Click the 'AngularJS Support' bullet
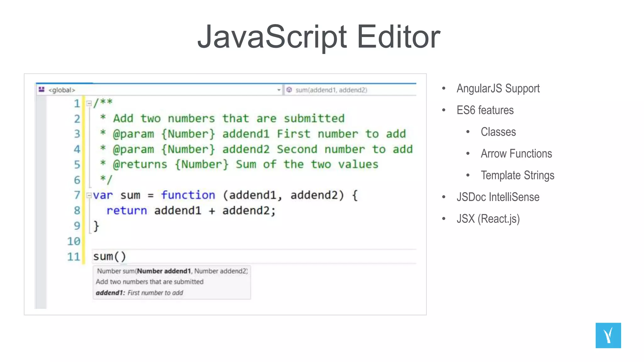 pyautogui.click(x=498, y=89)
